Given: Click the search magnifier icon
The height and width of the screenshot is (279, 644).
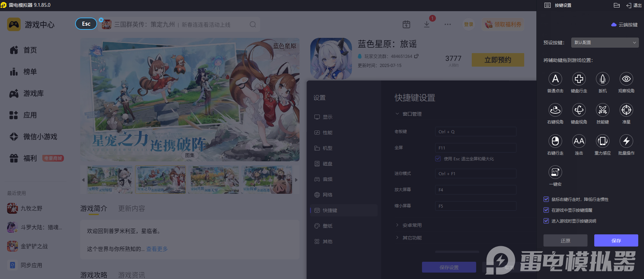Looking at the screenshot, I should (253, 24).
